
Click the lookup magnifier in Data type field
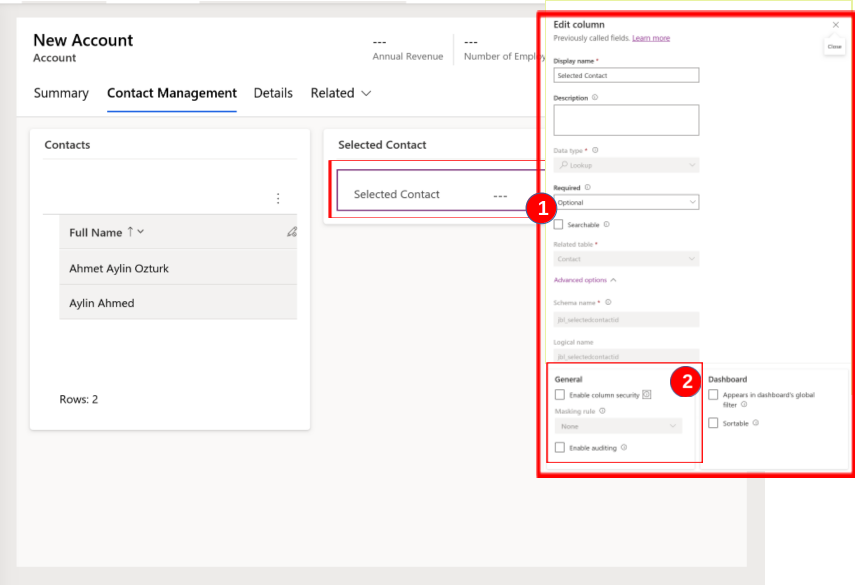(564, 164)
